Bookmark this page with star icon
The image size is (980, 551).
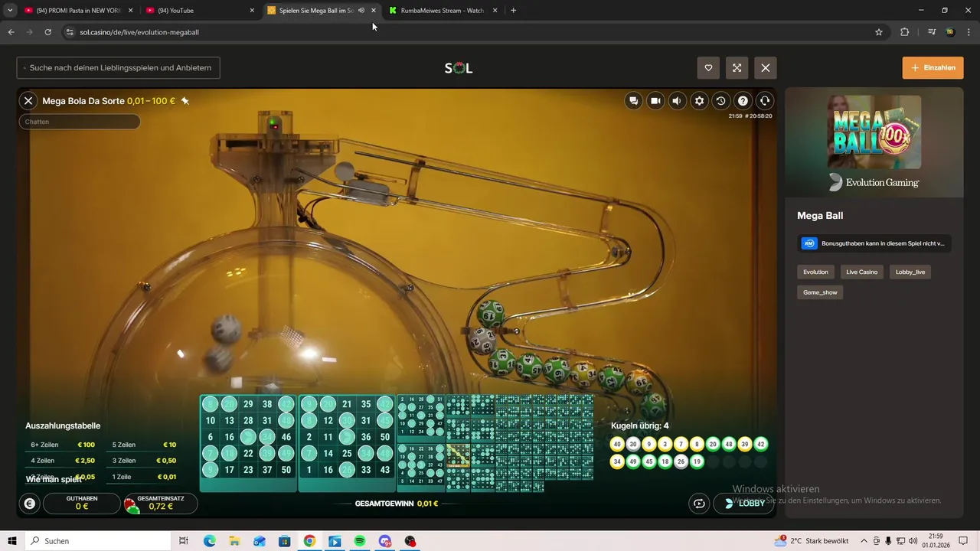pyautogui.click(x=879, y=32)
